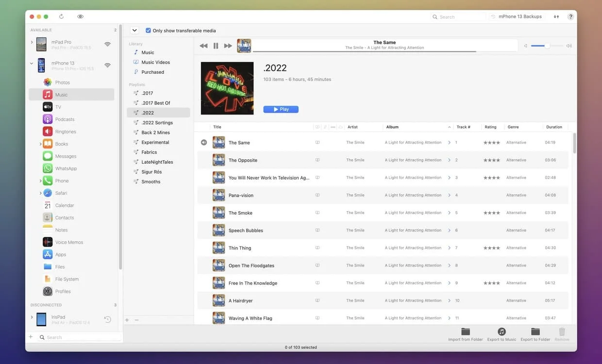Open Apps in the sidebar
Screen dimensions: 602x364
[x=61, y=254]
